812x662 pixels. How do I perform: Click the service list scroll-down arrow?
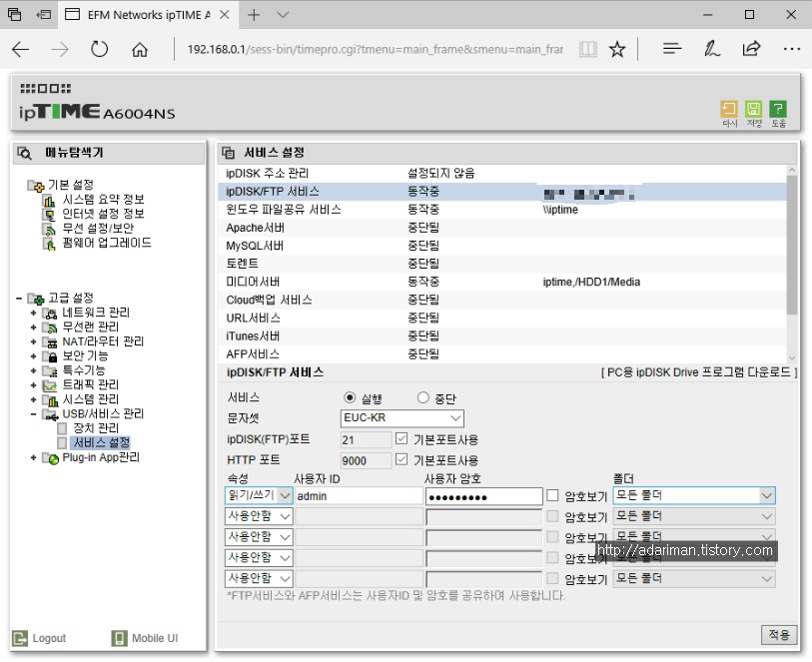(791, 357)
